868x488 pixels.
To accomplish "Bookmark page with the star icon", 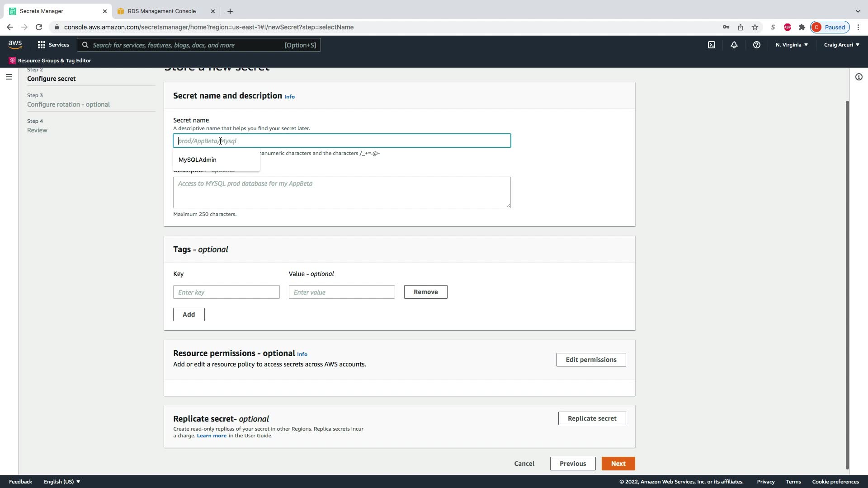I will tap(755, 27).
